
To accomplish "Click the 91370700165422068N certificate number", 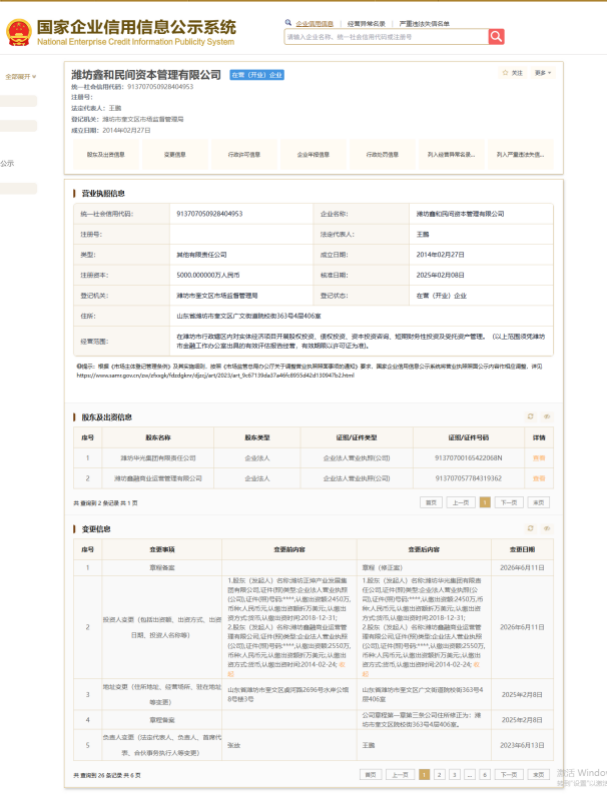I will tap(468, 458).
